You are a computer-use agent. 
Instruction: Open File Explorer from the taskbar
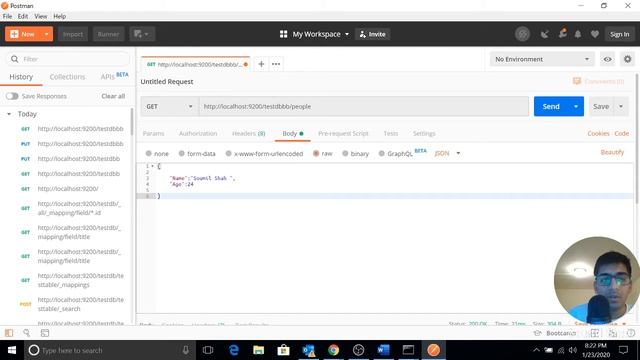258,350
